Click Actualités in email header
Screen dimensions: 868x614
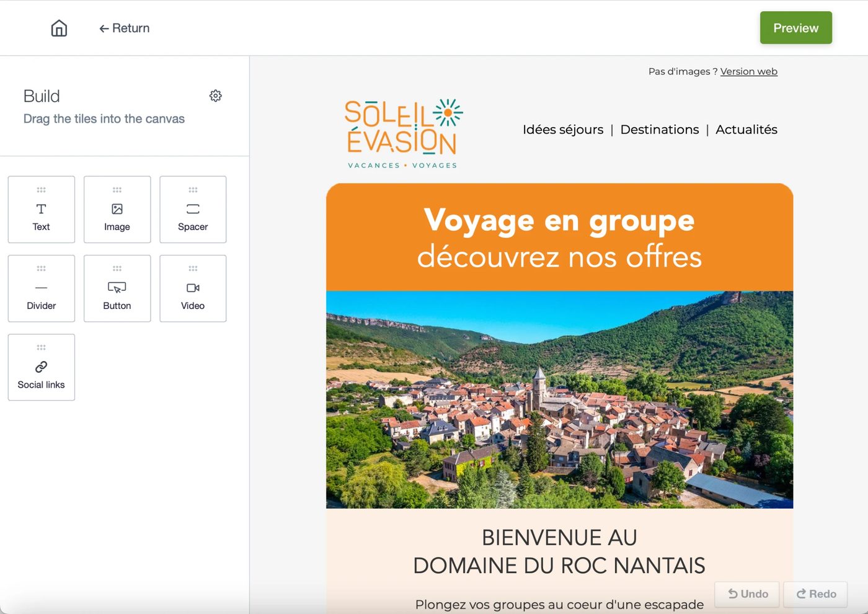coord(746,130)
